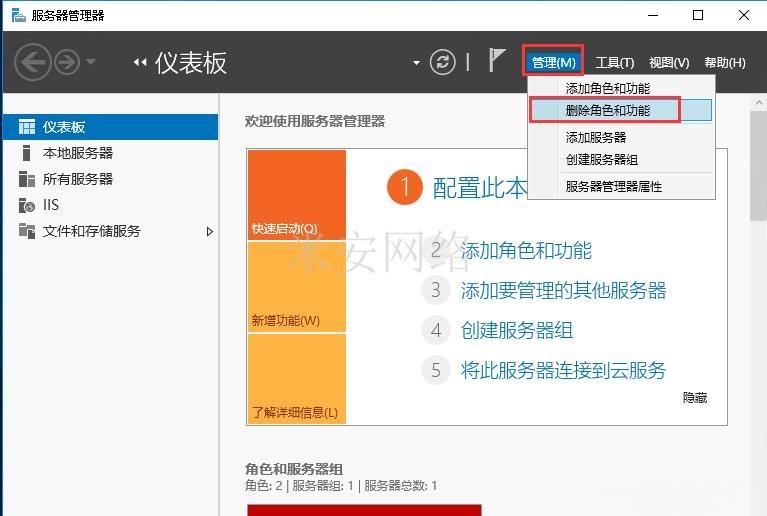Select 所有服务器 in the navigation pane

(x=111, y=179)
